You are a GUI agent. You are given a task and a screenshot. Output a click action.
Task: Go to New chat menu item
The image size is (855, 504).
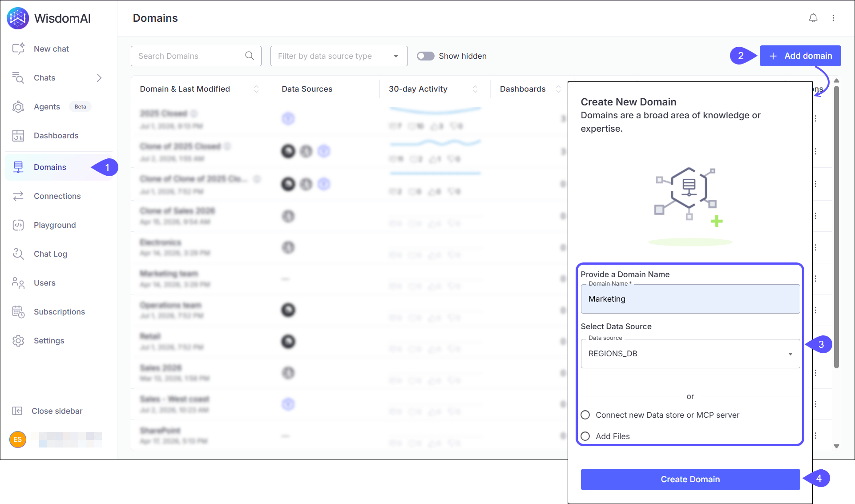(x=51, y=49)
